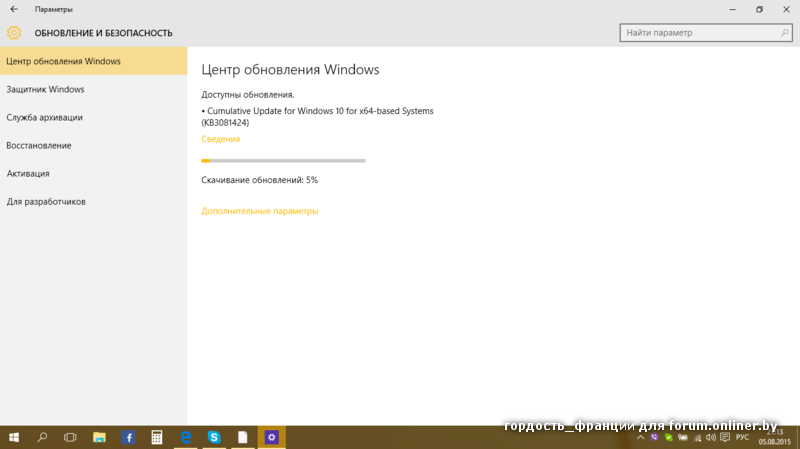800x449 pixels.
Task: Open Служба архивации section
Action: coord(94,117)
